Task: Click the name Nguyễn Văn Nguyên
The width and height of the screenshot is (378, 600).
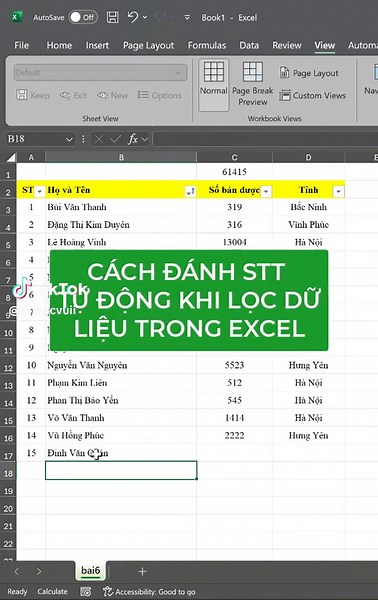Action: pyautogui.click(x=87, y=365)
